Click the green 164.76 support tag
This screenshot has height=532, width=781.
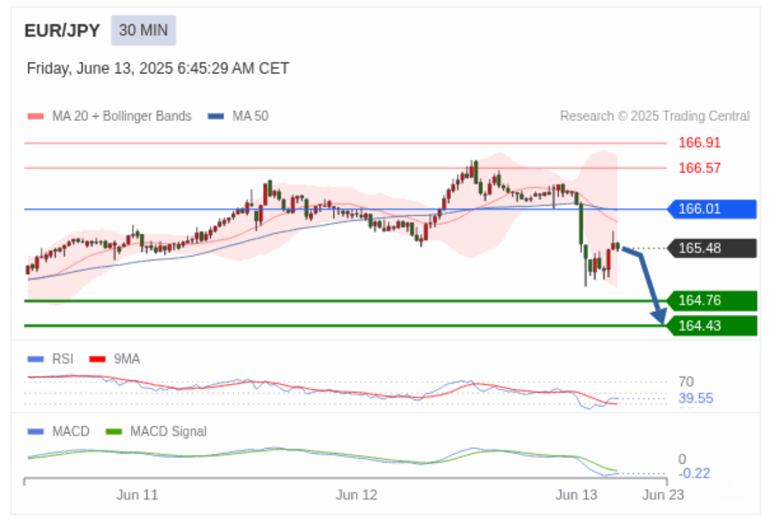coord(712,301)
